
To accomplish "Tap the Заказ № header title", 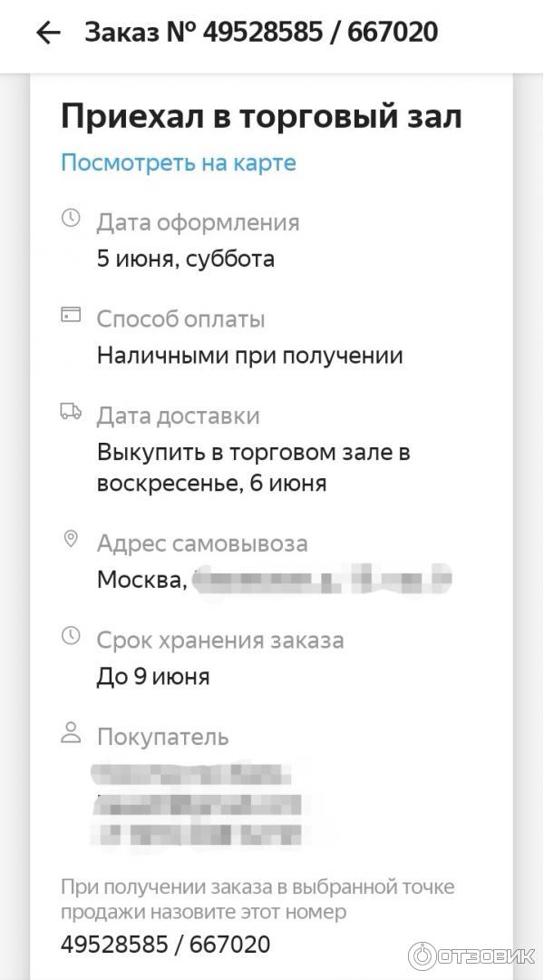I will coord(261,34).
